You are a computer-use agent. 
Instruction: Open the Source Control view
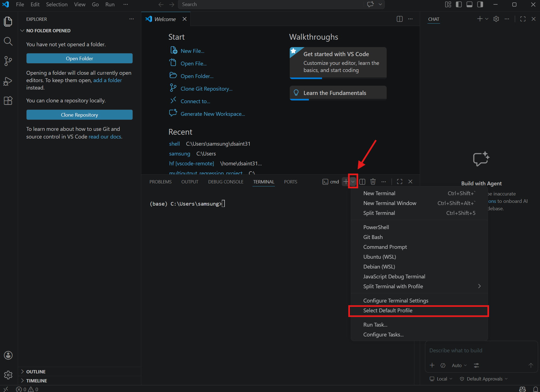8,61
